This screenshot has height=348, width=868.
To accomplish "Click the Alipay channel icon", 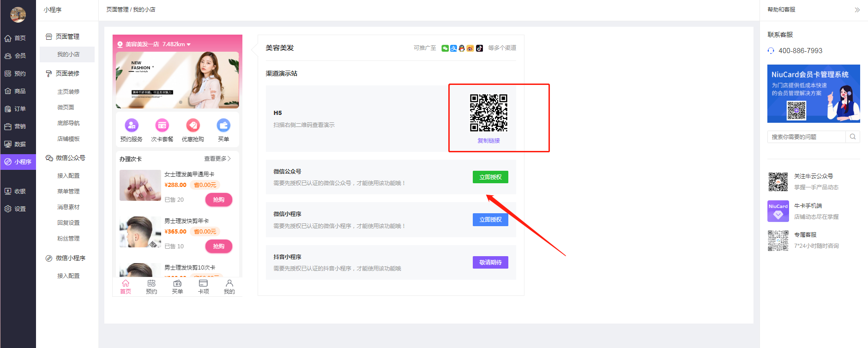I will click(453, 48).
